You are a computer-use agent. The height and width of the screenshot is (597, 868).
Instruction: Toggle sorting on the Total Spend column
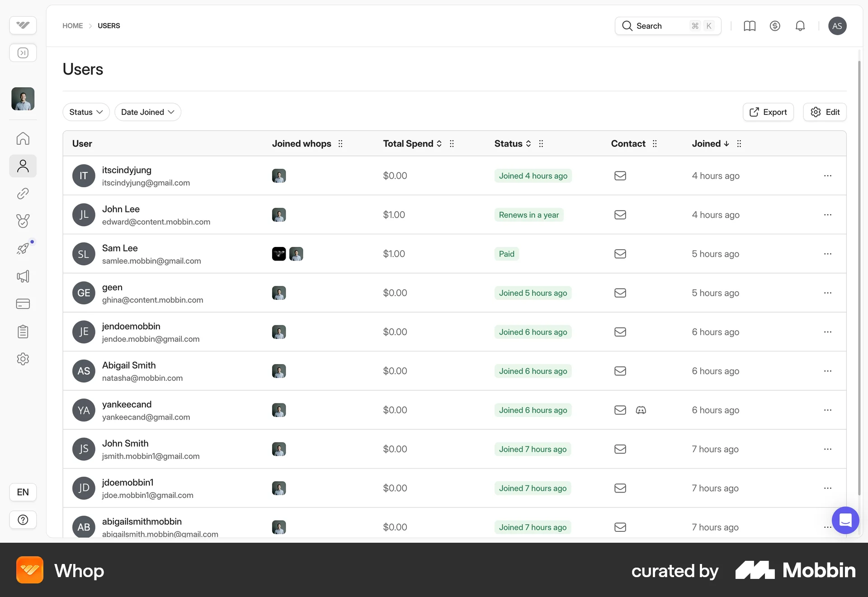click(439, 143)
